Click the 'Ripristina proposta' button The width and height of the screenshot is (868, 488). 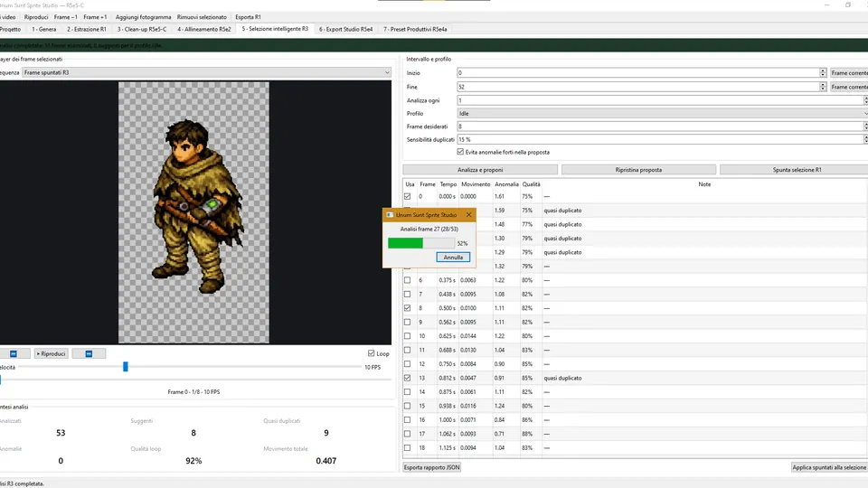point(638,170)
